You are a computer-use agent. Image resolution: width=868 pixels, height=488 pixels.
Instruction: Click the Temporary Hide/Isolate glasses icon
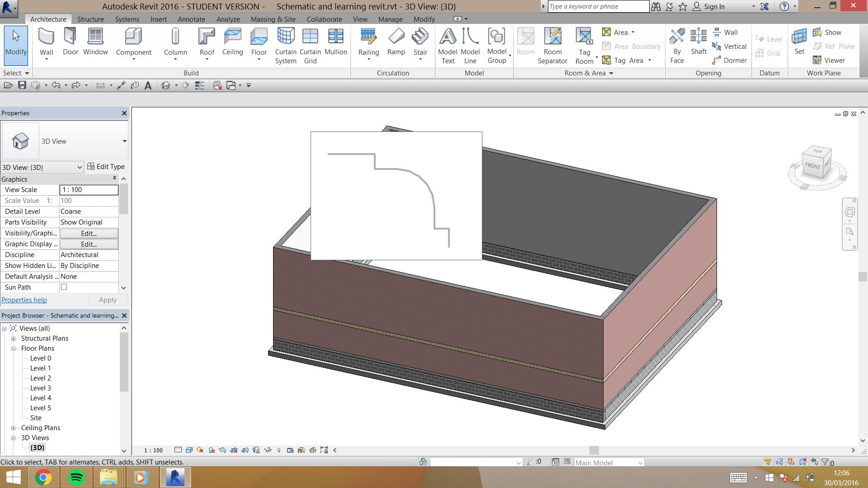[x=268, y=450]
